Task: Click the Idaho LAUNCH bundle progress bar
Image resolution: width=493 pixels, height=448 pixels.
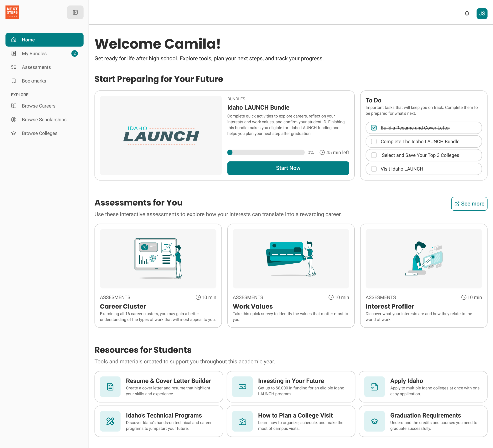Action: tap(266, 152)
